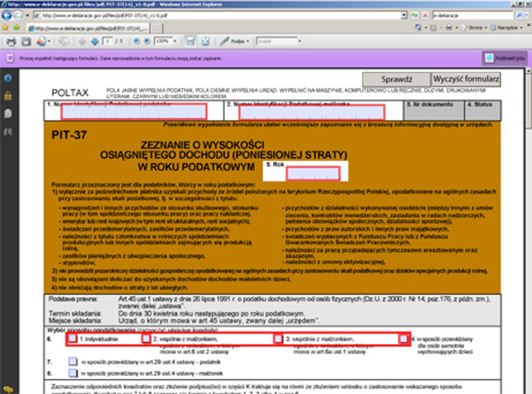The image size is (532, 394).
Task: Check box 8 art.29 ust.4 - małżonek
Action: point(73,373)
